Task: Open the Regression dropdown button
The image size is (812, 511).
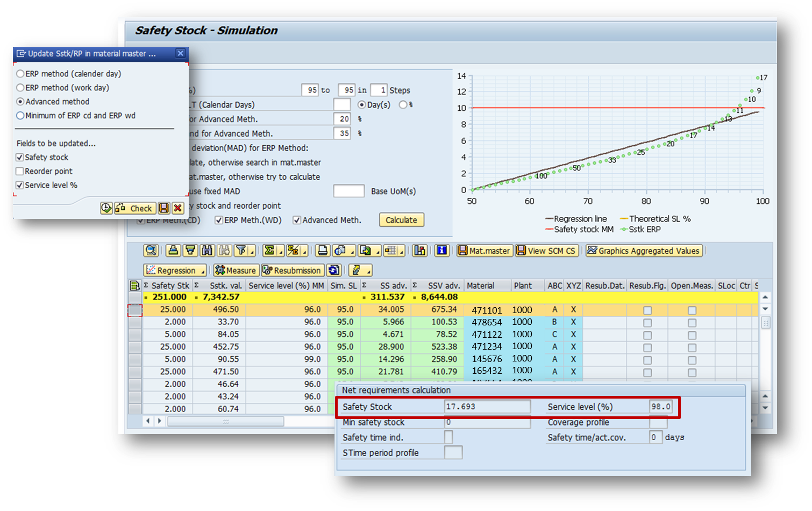Action: click(175, 270)
